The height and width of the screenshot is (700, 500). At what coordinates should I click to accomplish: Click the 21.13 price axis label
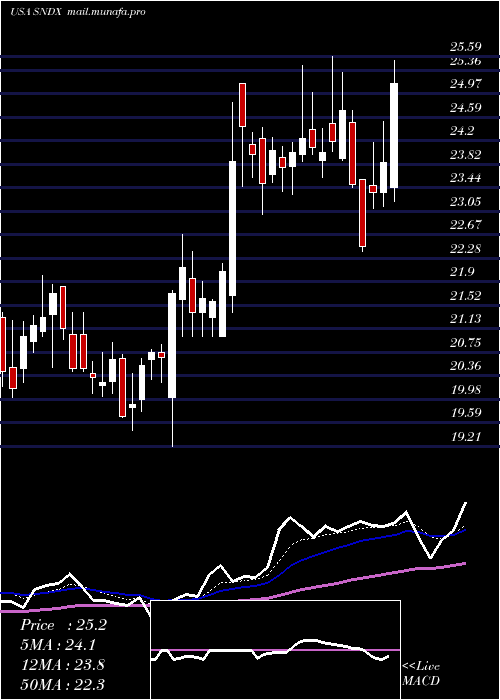[465, 319]
